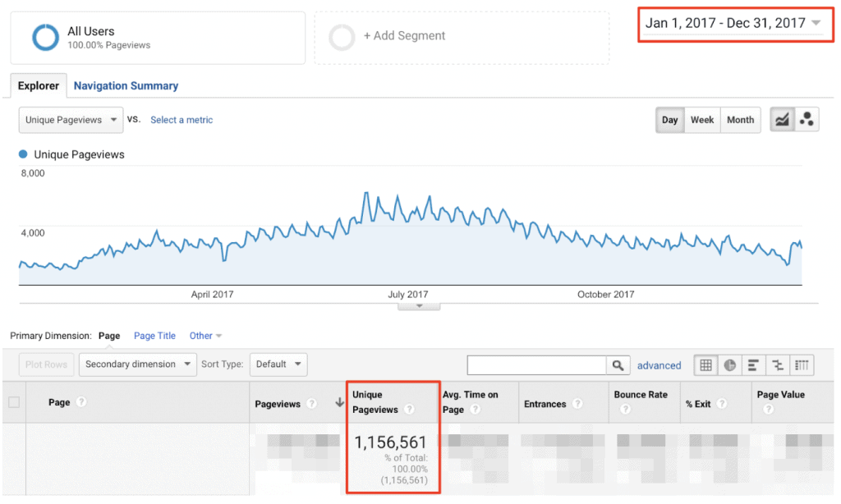This screenshot has width=841, height=504.
Task: Open the Secondary dimension dropdown
Action: [137, 364]
